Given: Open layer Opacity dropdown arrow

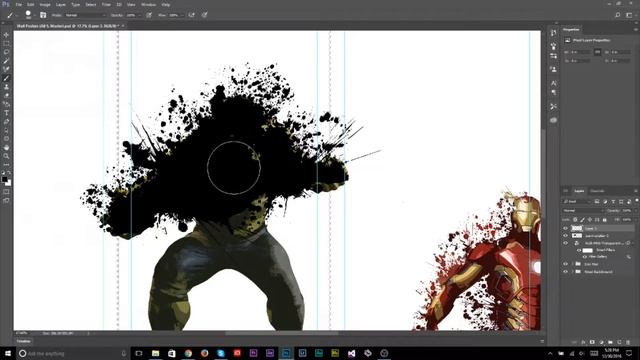Looking at the screenshot, I should (x=636, y=211).
